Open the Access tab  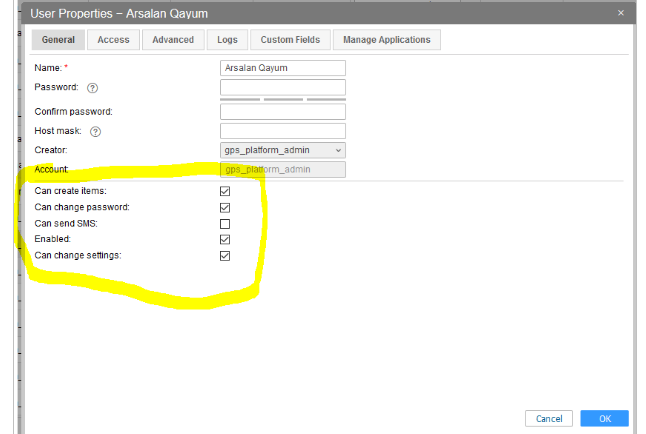pos(113,40)
